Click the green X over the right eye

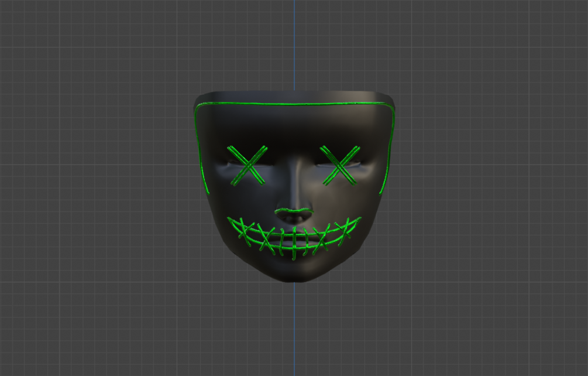click(x=340, y=166)
